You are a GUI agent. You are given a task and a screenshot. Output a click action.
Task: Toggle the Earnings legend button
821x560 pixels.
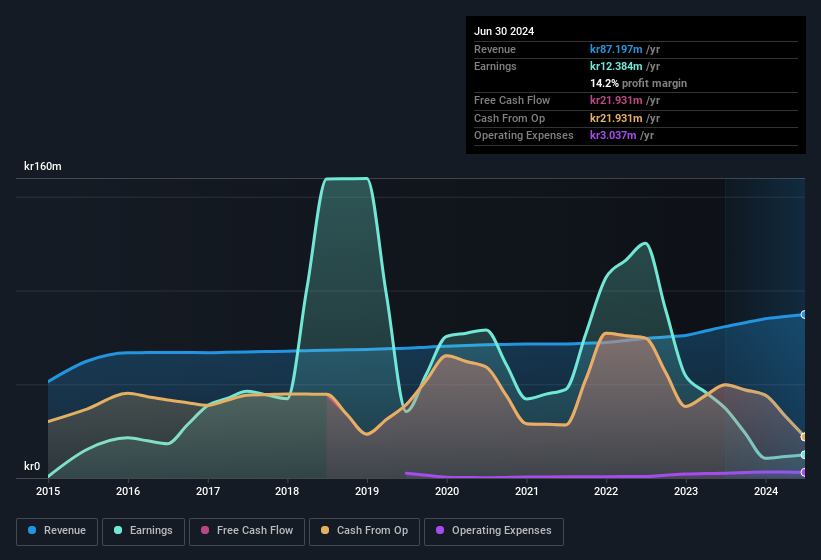(x=143, y=531)
